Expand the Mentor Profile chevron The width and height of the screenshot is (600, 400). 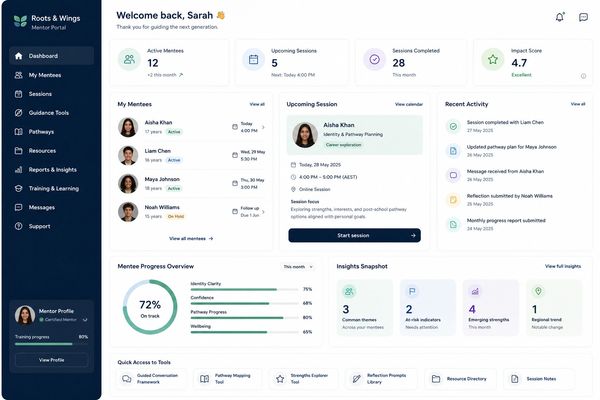85,320
